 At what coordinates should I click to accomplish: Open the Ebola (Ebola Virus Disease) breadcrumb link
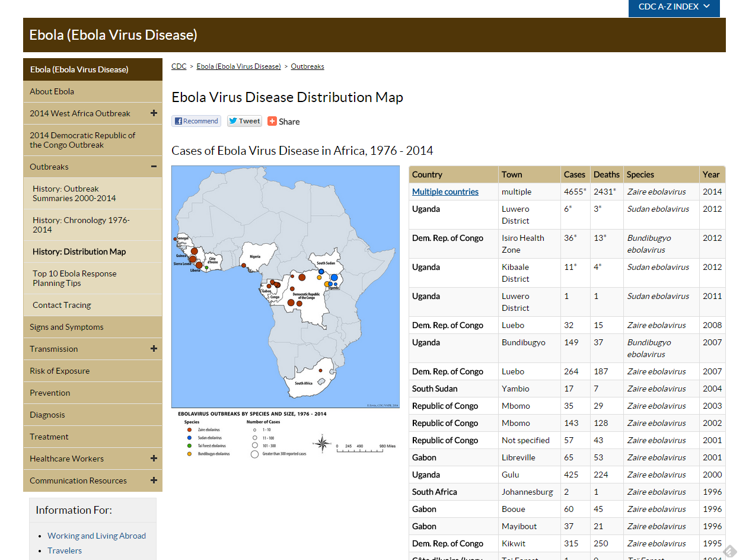tap(239, 66)
